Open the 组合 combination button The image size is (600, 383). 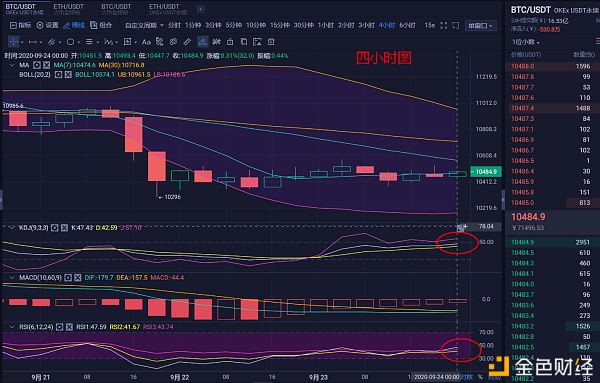[101, 25]
